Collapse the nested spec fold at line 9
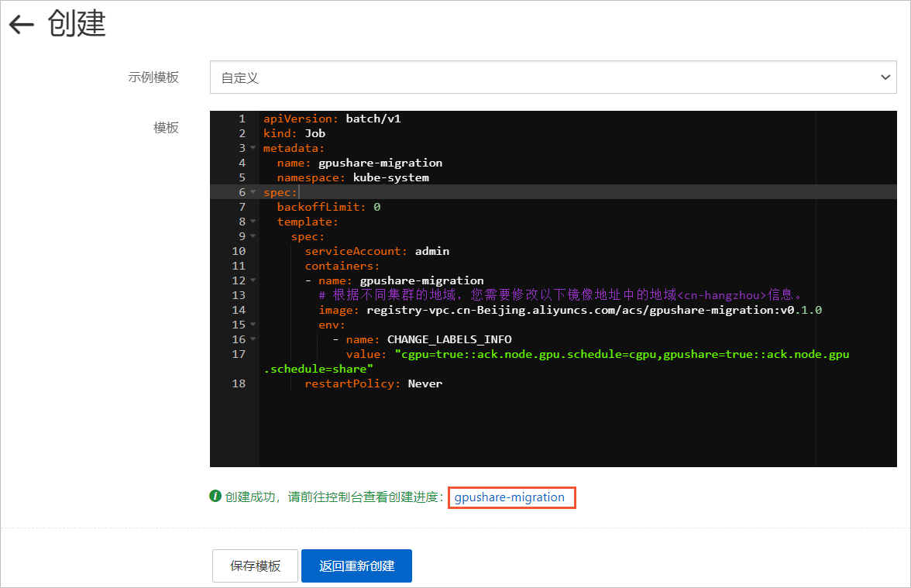 click(x=253, y=236)
